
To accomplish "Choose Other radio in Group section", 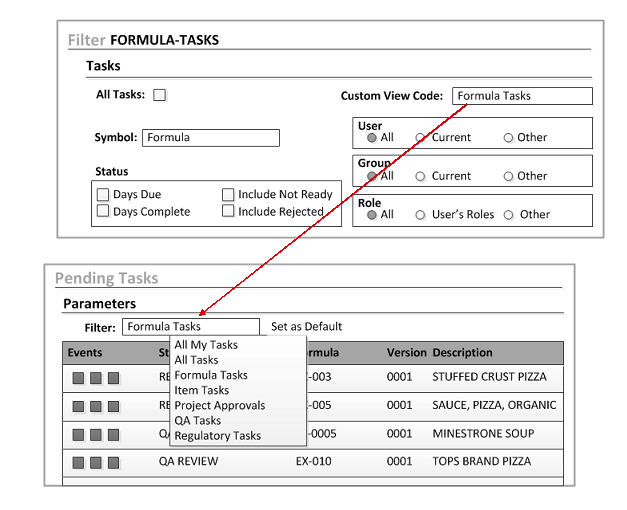I will [x=508, y=176].
